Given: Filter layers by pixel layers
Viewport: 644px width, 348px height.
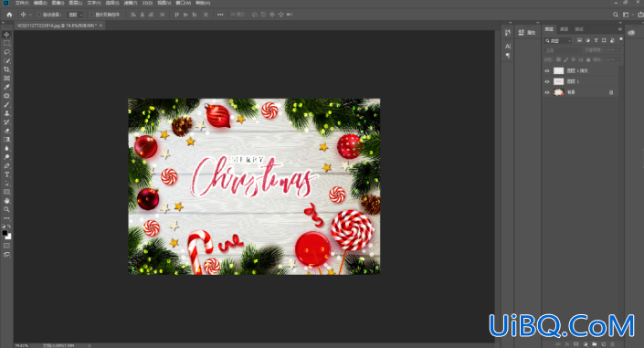Looking at the screenshot, I should (579, 40).
